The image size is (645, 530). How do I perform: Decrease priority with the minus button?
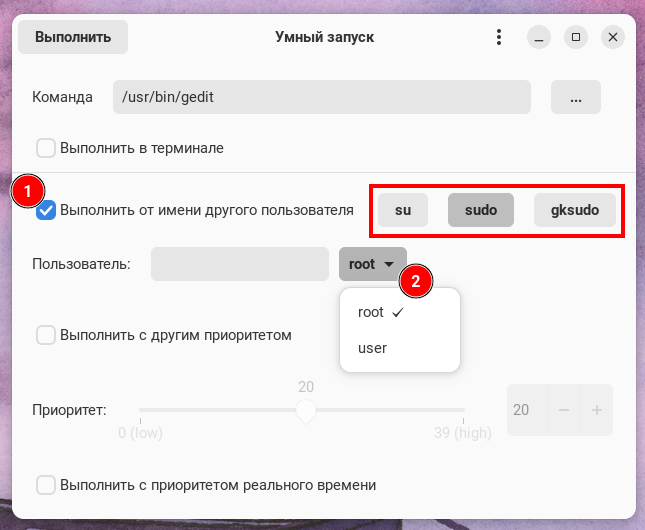[x=564, y=410]
